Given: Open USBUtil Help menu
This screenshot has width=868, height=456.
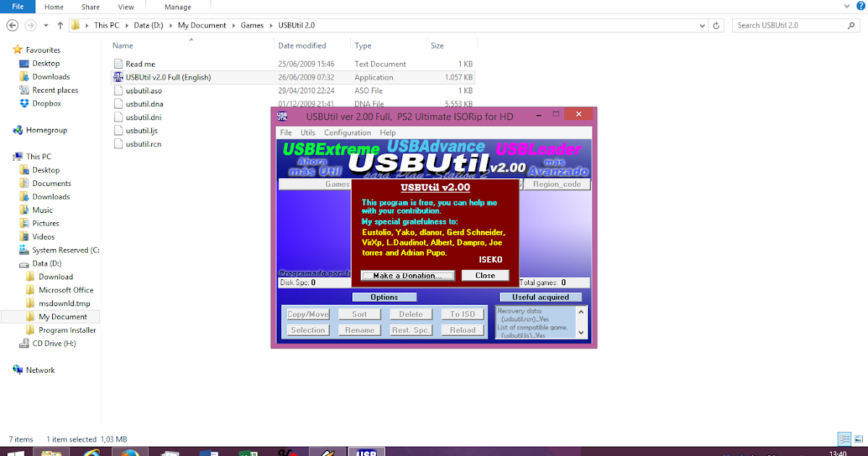Looking at the screenshot, I should click(x=388, y=132).
